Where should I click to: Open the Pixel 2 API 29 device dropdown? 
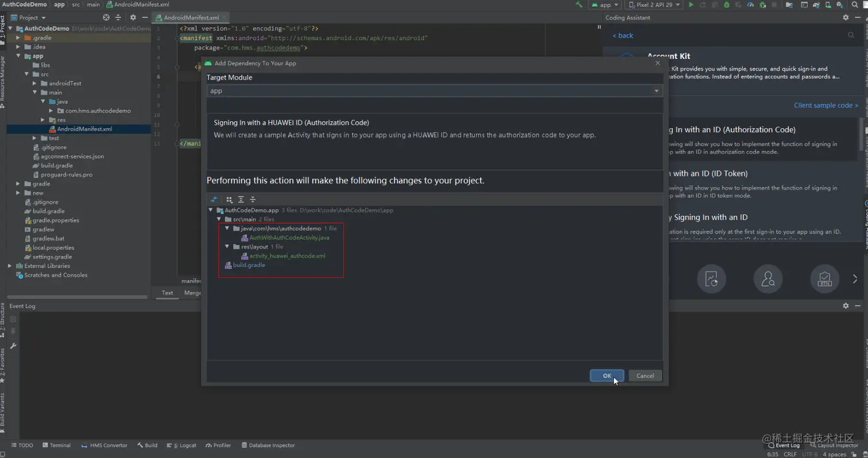[654, 5]
